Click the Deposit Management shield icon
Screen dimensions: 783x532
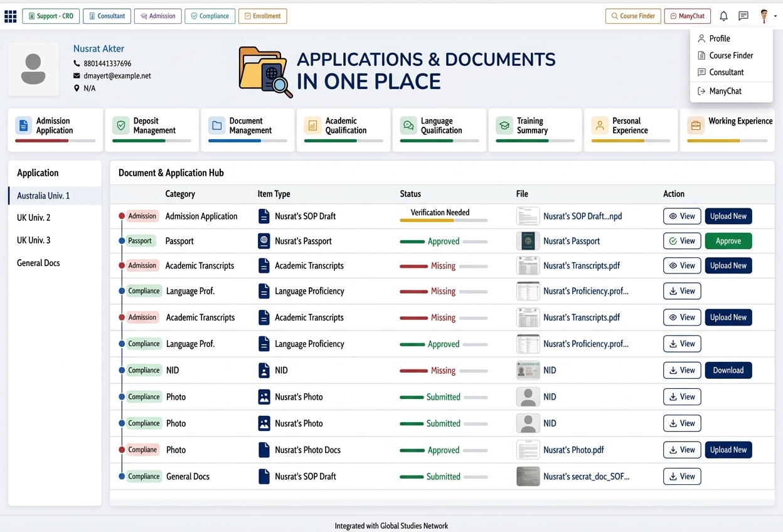[120, 125]
